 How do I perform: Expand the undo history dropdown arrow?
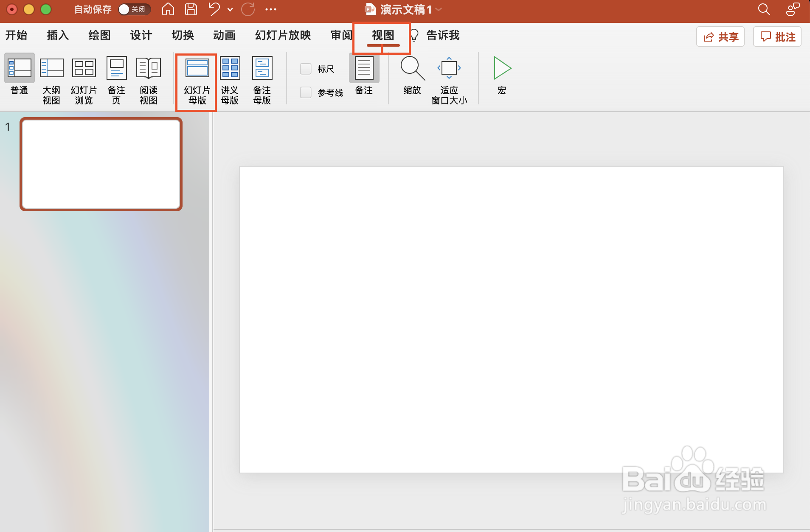point(230,9)
